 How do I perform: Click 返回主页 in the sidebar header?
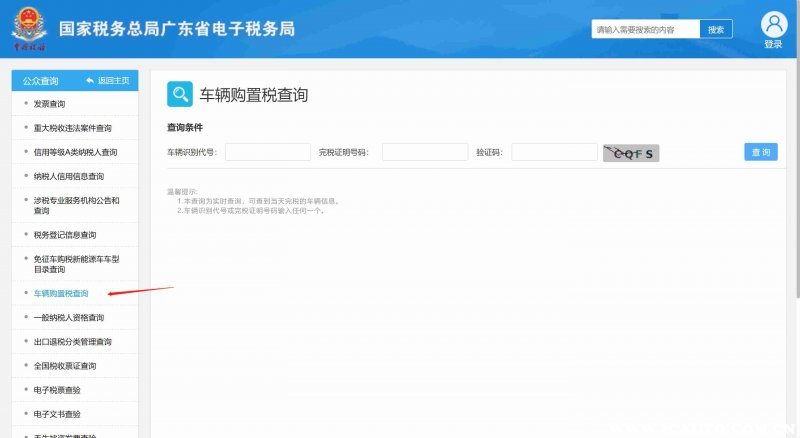108,80
